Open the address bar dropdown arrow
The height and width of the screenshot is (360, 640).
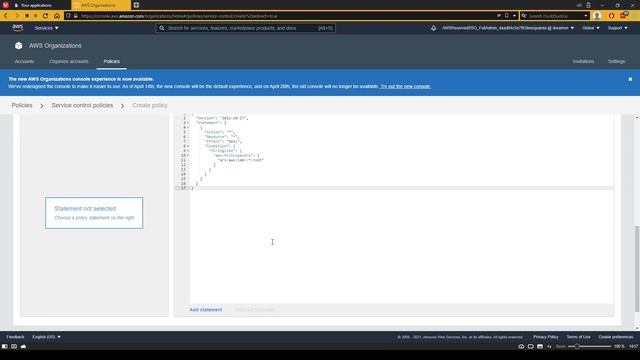[x=514, y=16]
